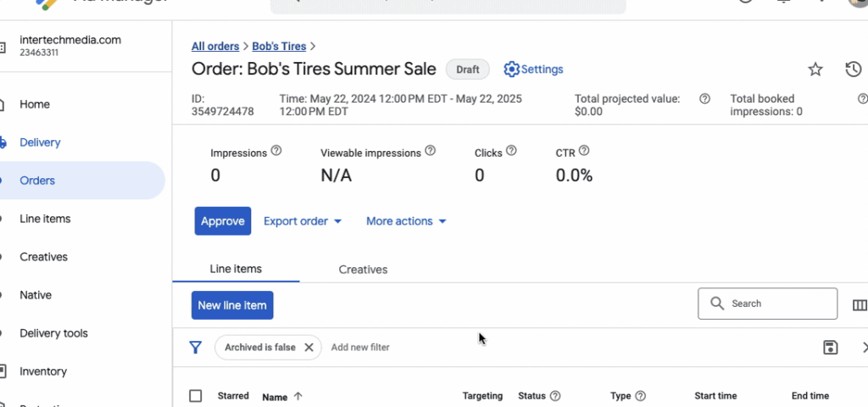
Task: Click Add new filter field
Action: [x=360, y=347]
